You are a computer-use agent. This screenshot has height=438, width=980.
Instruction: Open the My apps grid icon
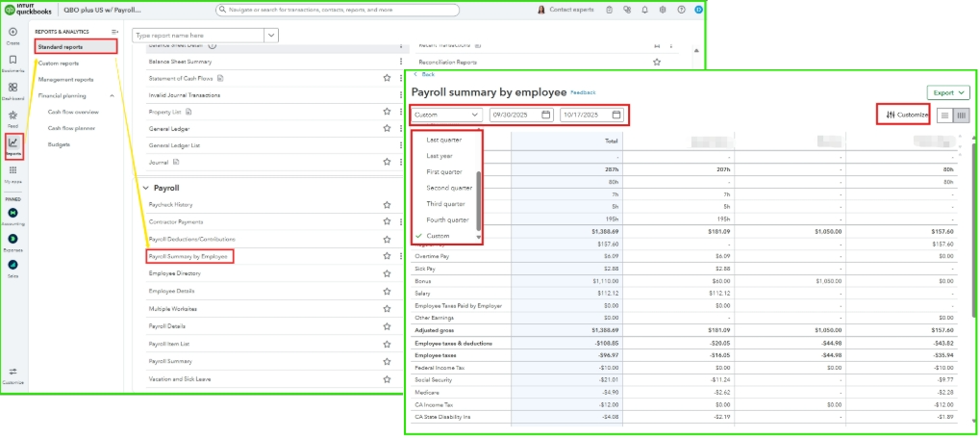(x=13, y=171)
